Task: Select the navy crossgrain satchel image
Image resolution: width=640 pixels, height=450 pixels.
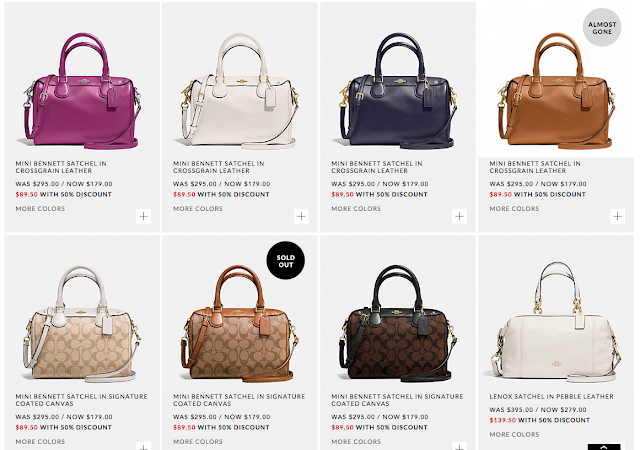Action: [398, 91]
